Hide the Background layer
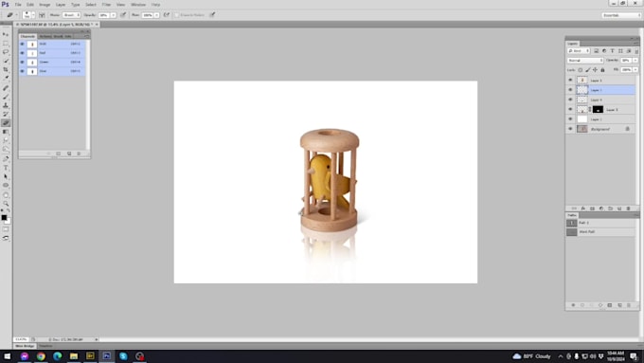 [x=570, y=129]
